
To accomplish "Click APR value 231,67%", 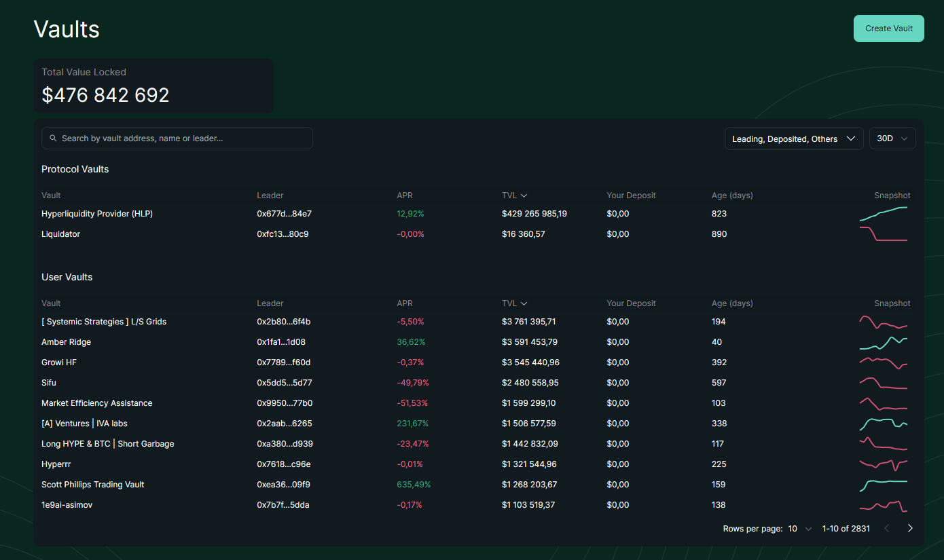I will click(413, 424).
